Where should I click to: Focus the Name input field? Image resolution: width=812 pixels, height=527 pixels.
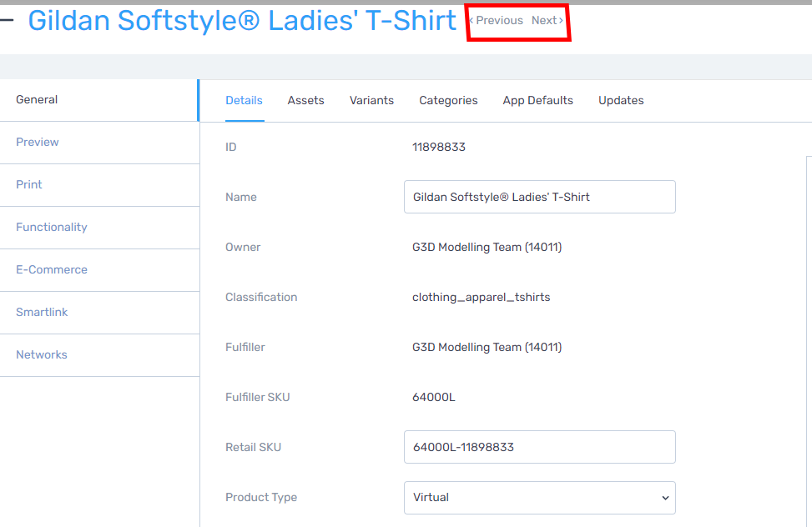pyautogui.click(x=540, y=197)
